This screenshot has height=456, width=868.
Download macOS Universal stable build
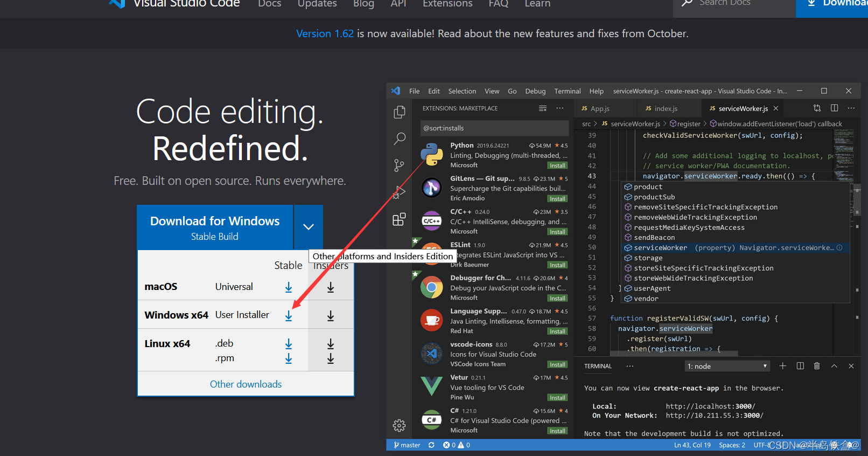pyautogui.click(x=289, y=288)
